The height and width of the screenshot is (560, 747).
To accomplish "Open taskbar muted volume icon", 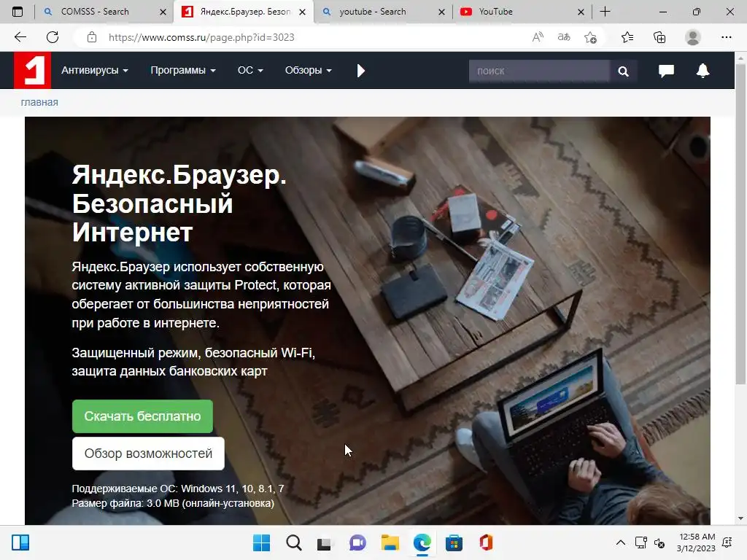I will [x=659, y=542].
